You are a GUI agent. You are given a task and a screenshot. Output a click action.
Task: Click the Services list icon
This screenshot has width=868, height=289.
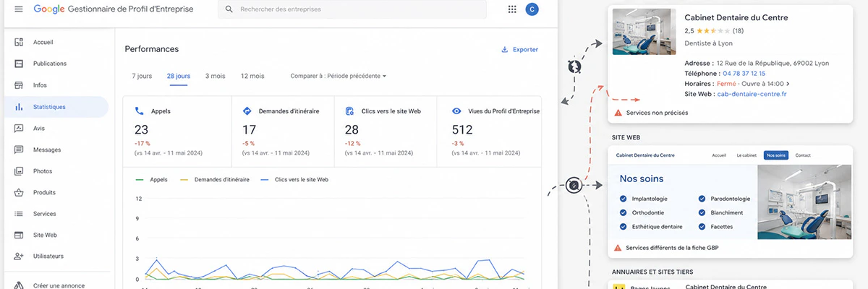tap(19, 214)
